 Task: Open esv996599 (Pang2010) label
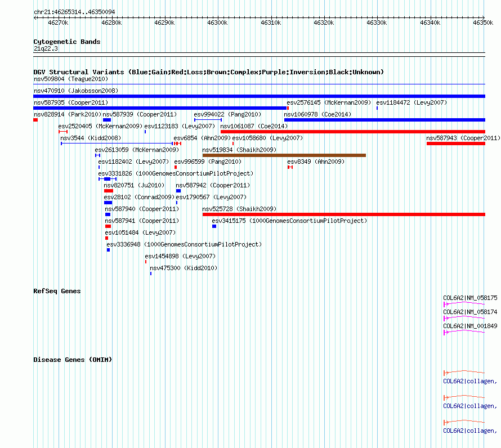[x=208, y=162]
